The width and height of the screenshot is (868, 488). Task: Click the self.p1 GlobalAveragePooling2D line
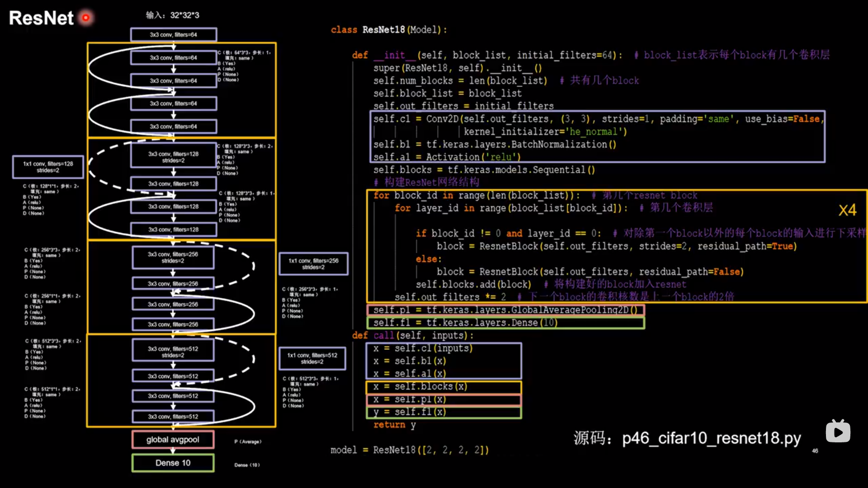click(505, 310)
